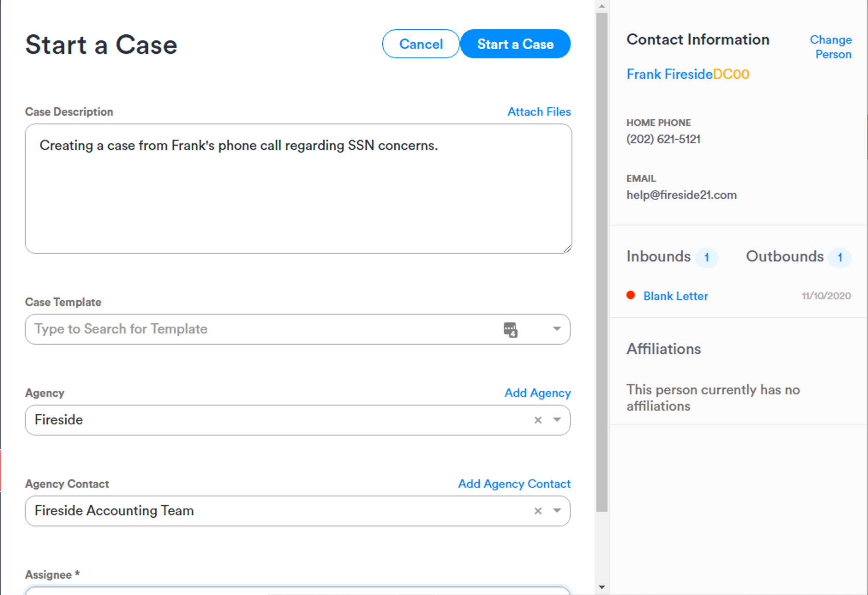The image size is (868, 595).
Task: Click inside the Case Description text area
Action: coord(298,189)
